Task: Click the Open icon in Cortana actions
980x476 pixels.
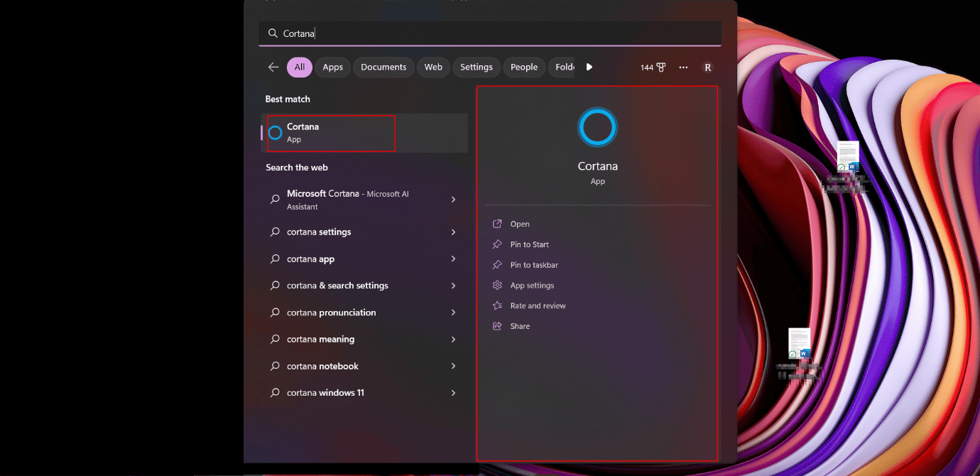Action: (x=497, y=224)
